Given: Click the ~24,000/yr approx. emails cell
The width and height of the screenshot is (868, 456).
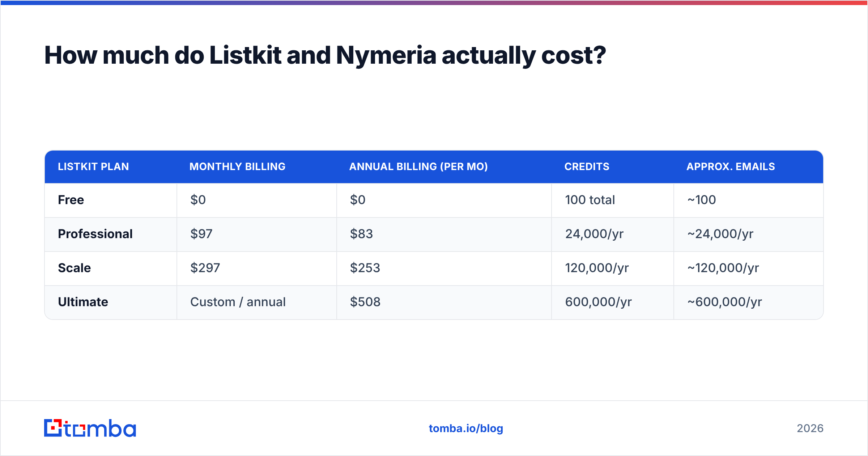Looking at the screenshot, I should coord(749,234).
